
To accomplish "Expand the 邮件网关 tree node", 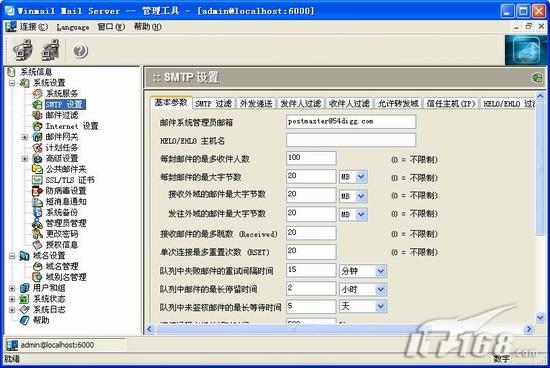I will (x=25, y=137).
